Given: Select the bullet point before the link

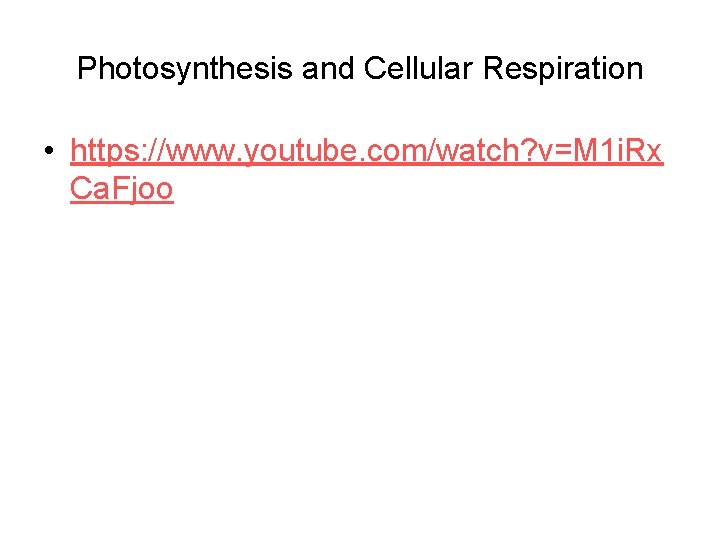Looking at the screenshot, I should point(49,150).
